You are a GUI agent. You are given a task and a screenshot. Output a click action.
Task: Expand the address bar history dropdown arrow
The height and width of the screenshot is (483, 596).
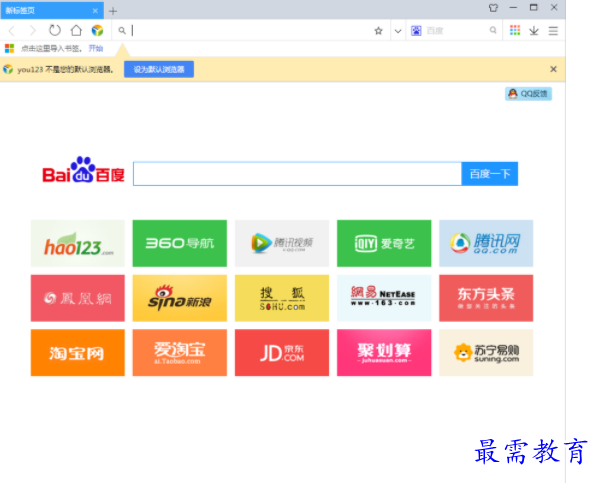coord(398,31)
